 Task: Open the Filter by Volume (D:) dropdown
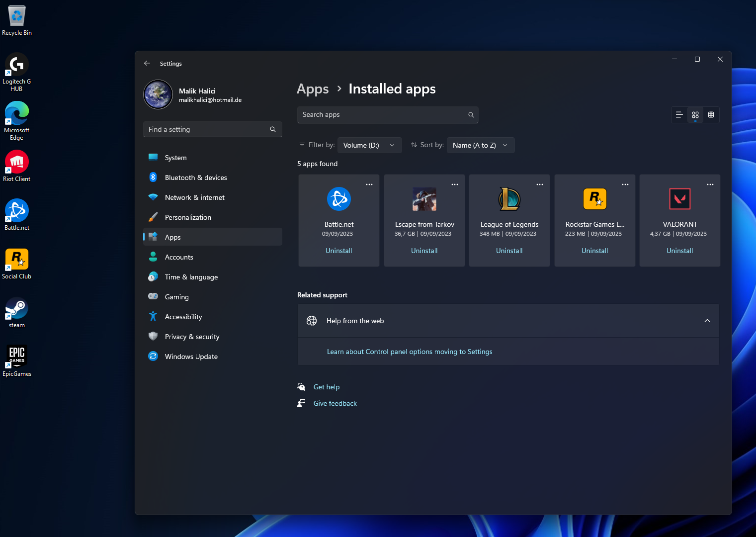pos(369,145)
